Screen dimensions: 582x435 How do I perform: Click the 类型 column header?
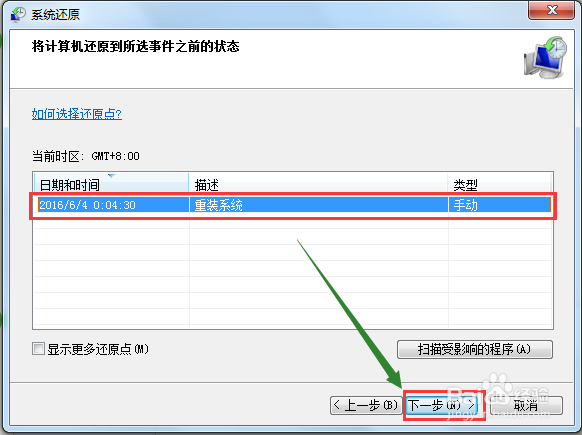(499, 184)
